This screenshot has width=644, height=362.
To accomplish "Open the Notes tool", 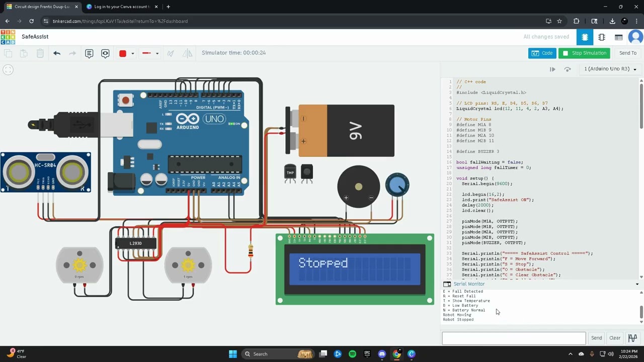I will (x=89, y=53).
